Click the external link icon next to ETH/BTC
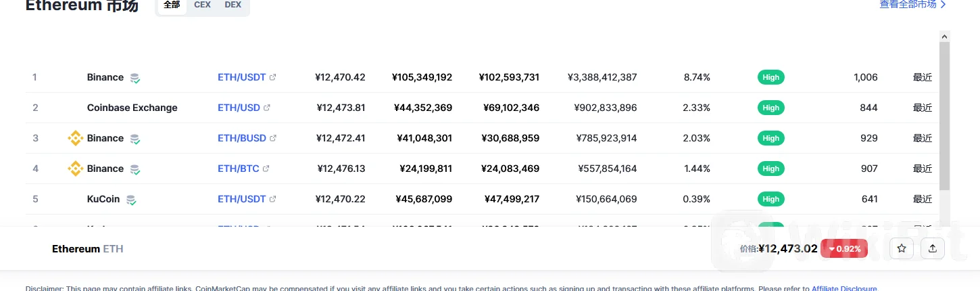This screenshot has height=291, width=980. [266, 169]
